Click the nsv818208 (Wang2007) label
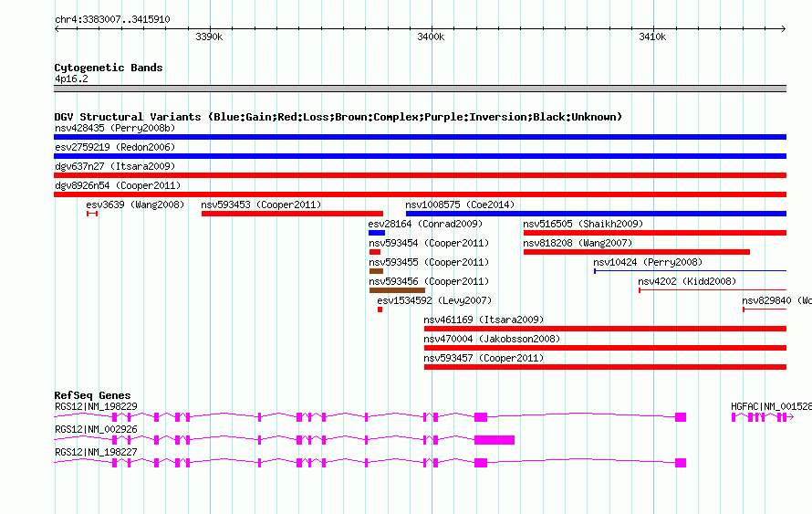Screen dimensions: 812x514 [578, 243]
